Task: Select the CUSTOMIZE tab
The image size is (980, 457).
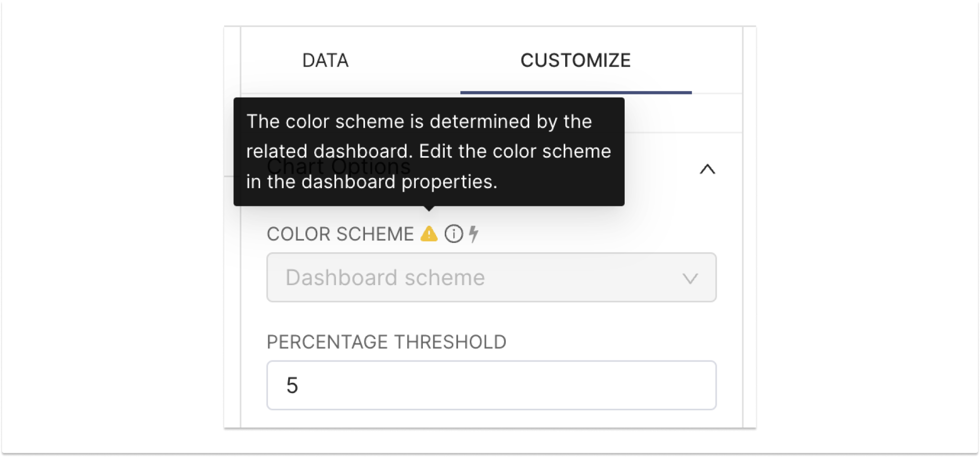Action: pos(575,59)
